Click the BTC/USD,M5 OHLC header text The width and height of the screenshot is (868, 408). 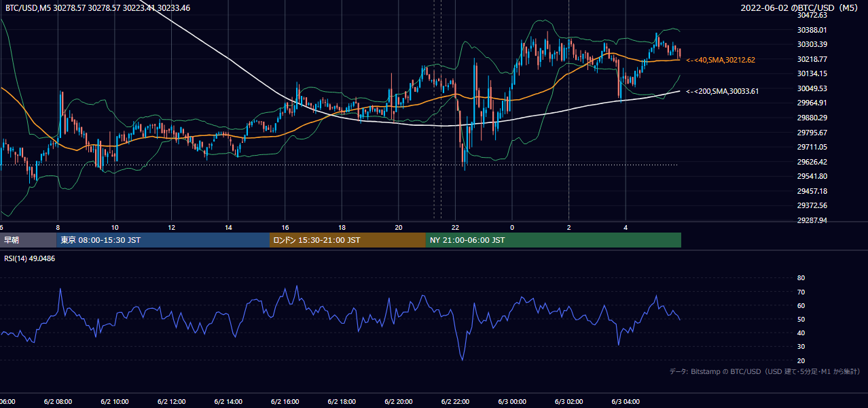point(98,8)
